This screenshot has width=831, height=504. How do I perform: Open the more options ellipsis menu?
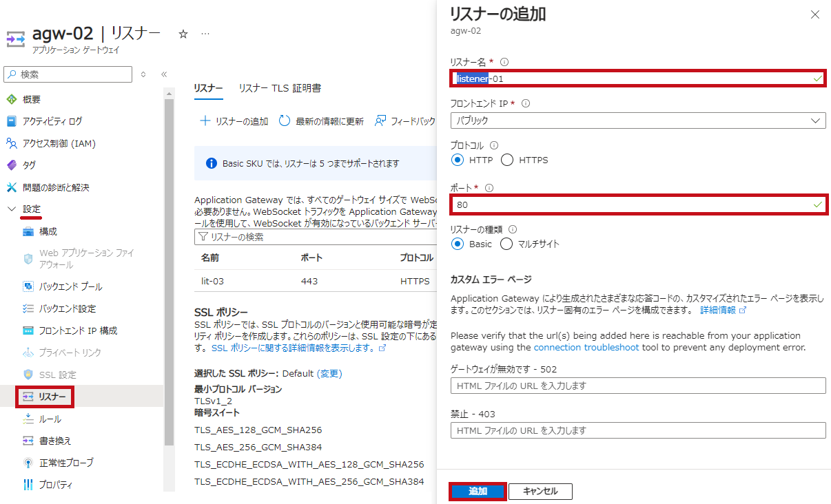coord(205,34)
